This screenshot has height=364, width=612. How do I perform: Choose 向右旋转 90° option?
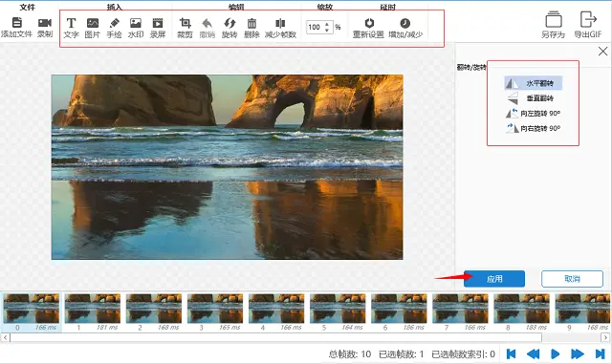point(534,128)
